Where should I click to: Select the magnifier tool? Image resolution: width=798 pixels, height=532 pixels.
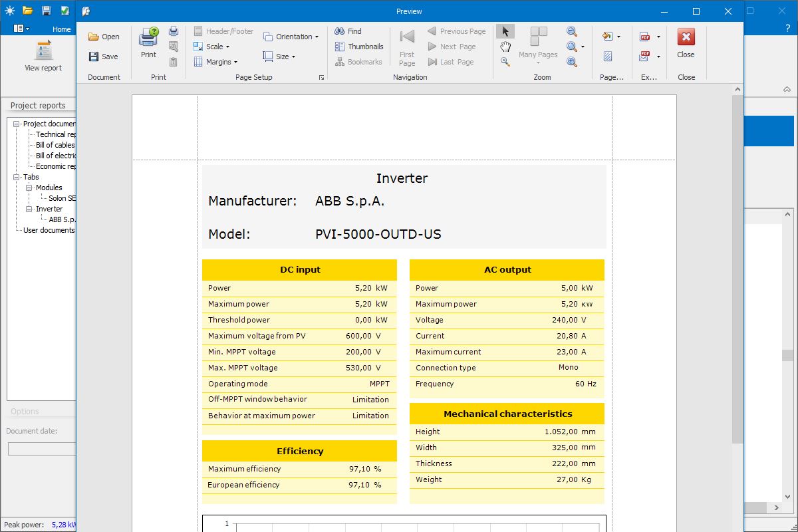505,62
